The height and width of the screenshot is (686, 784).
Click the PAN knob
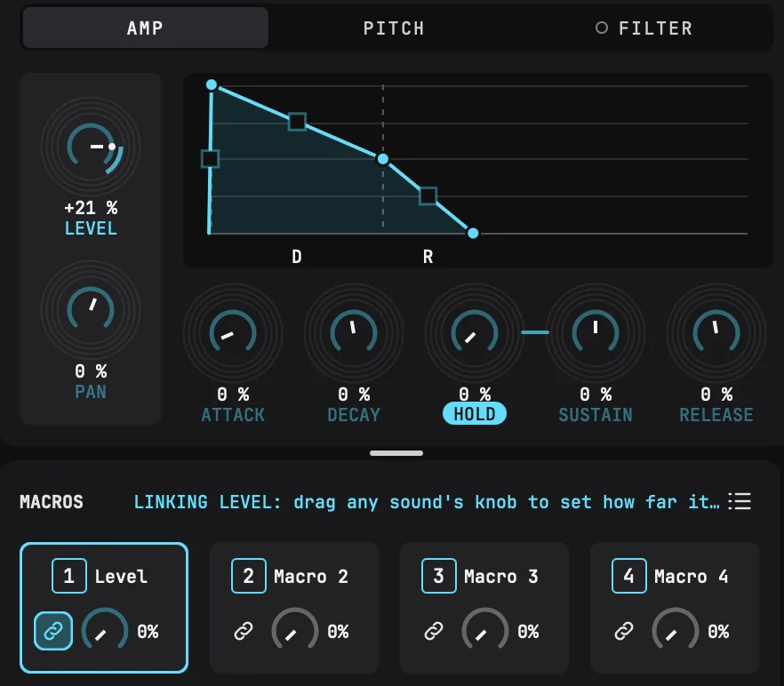[x=91, y=310]
